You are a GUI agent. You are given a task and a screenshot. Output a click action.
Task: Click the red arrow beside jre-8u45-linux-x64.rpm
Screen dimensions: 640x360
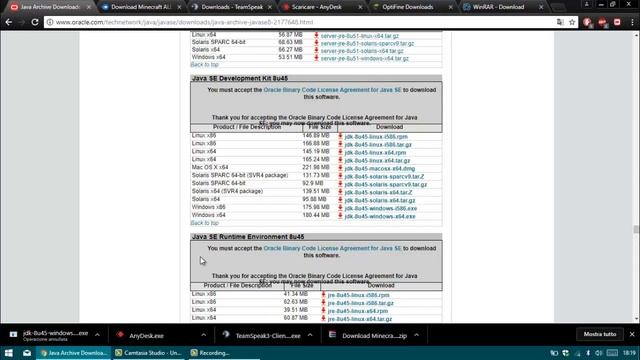tap(323, 311)
